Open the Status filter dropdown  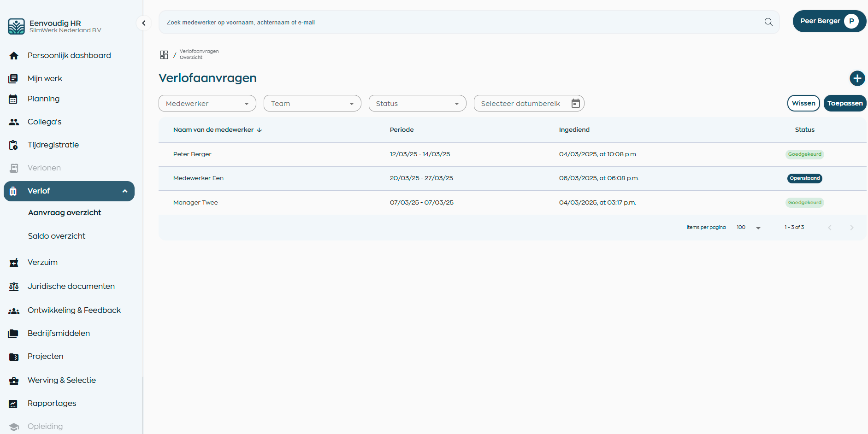(x=417, y=104)
